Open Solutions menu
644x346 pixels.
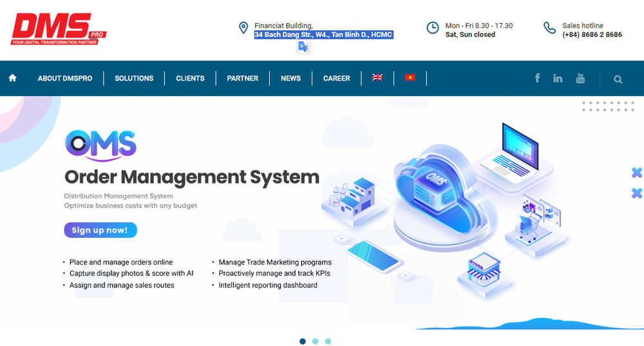134,78
